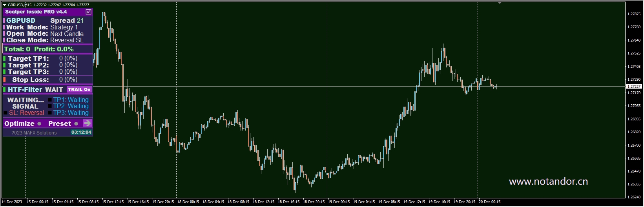Click the purple arrow next to Preset
Screen dimensions: 644x207
(x=88, y=123)
